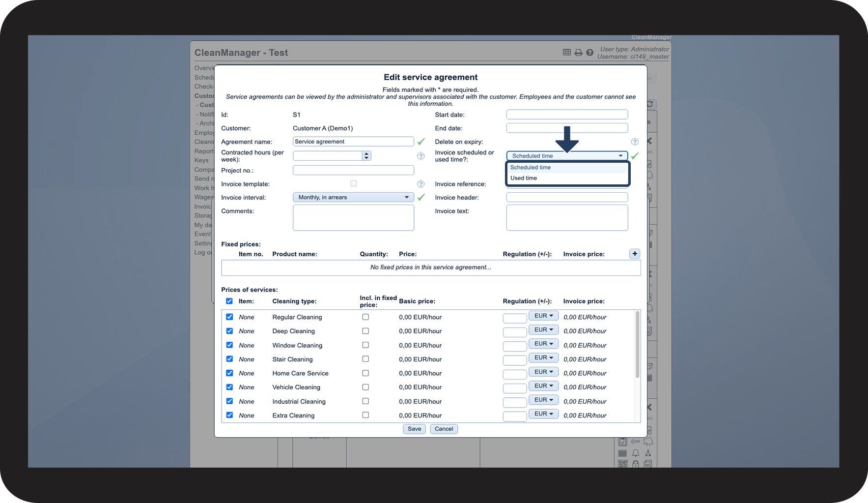868x503 pixels.
Task: Click help icon beside Contracted hours field
Action: (x=421, y=156)
